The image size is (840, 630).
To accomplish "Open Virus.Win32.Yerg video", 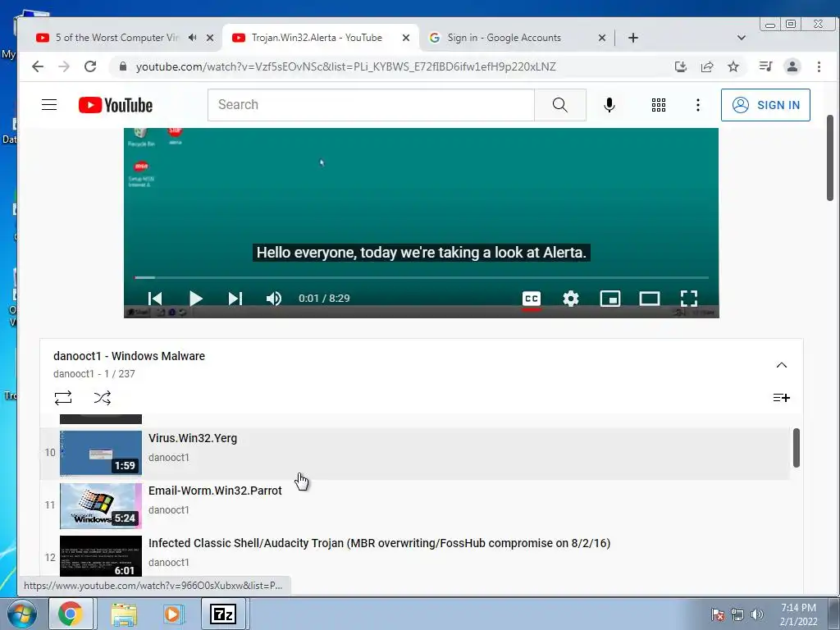I will (x=415, y=453).
